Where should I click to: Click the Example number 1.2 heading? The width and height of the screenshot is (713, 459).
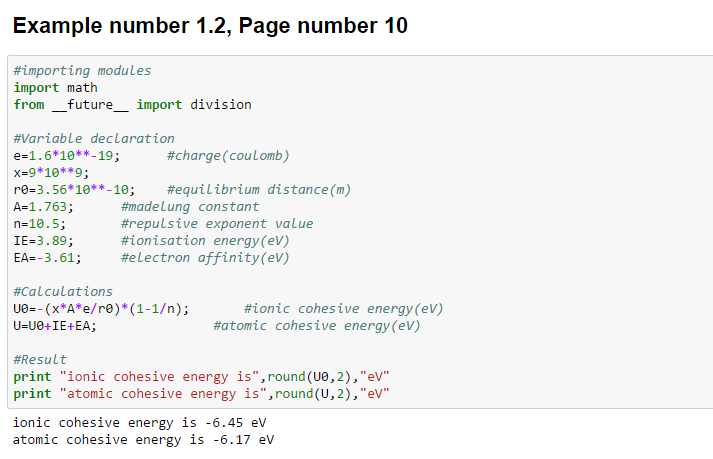click(210, 26)
